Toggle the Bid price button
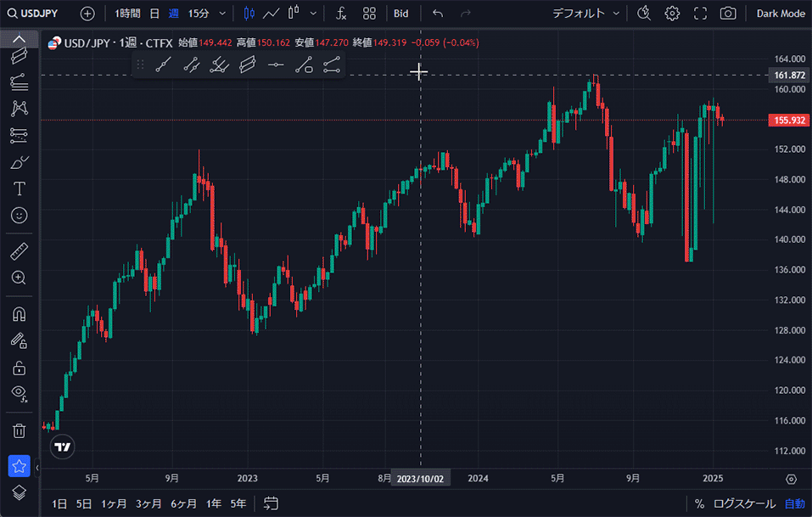The height and width of the screenshot is (517, 812). pos(400,14)
